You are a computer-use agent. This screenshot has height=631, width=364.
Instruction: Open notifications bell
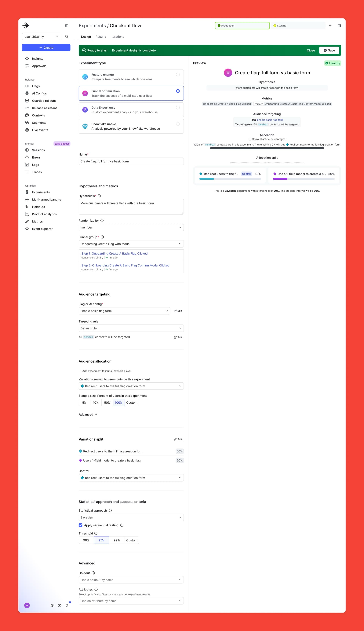click(67, 605)
